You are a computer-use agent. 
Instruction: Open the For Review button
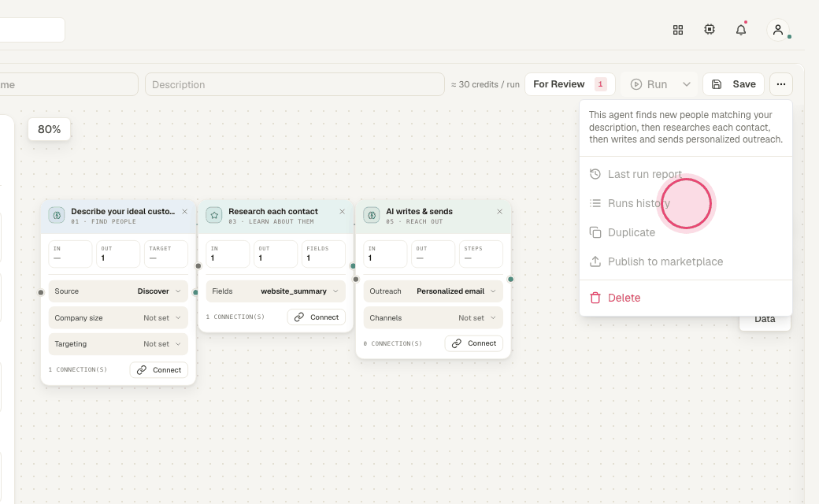pos(570,84)
